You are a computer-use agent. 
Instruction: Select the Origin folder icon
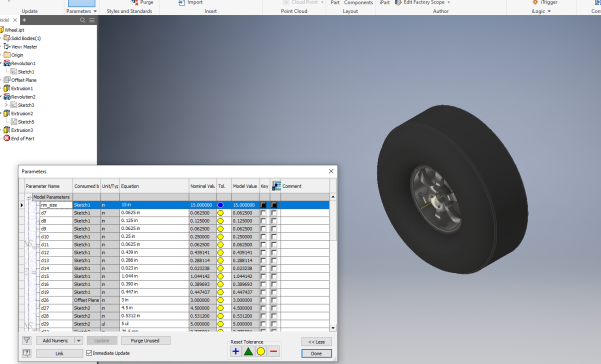[7, 55]
